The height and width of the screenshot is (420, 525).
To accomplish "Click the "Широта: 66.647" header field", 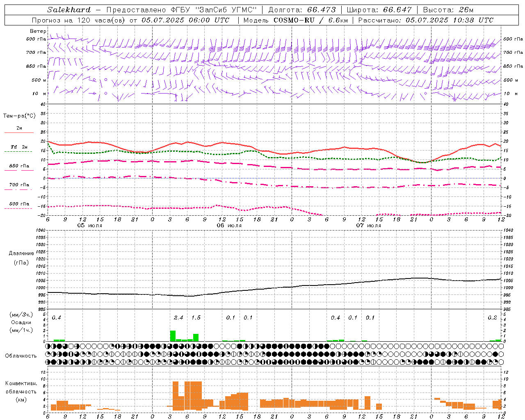I will (x=379, y=10).
